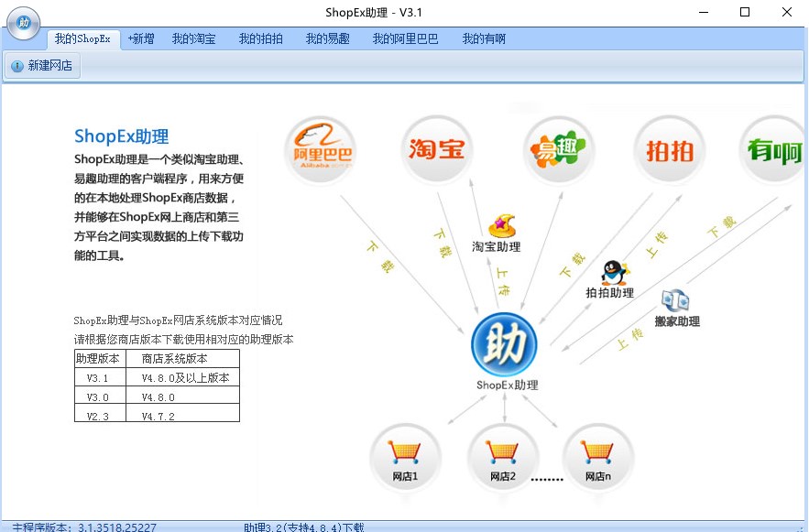This screenshot has width=809, height=532.
Task: Switch to the 我的淘宝 tab
Action: (192, 38)
